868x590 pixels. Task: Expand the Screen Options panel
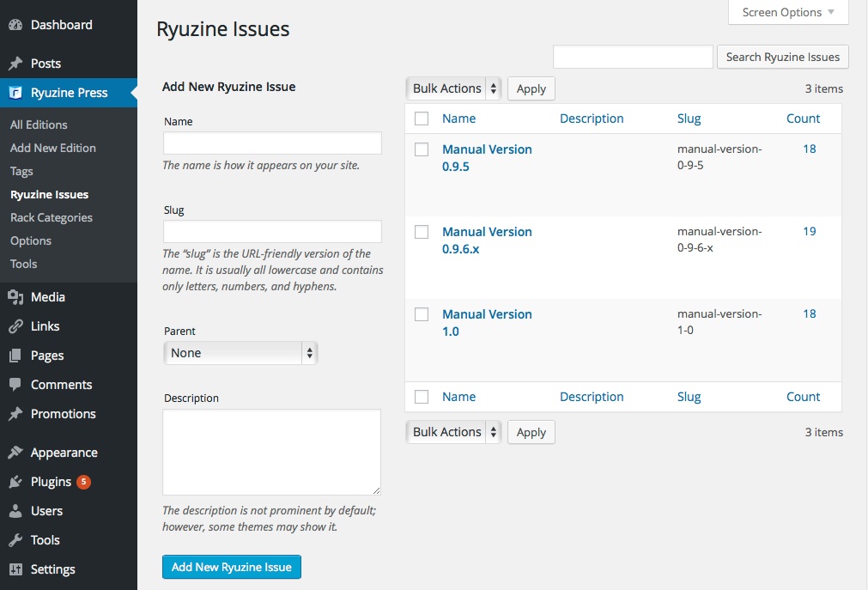point(788,12)
